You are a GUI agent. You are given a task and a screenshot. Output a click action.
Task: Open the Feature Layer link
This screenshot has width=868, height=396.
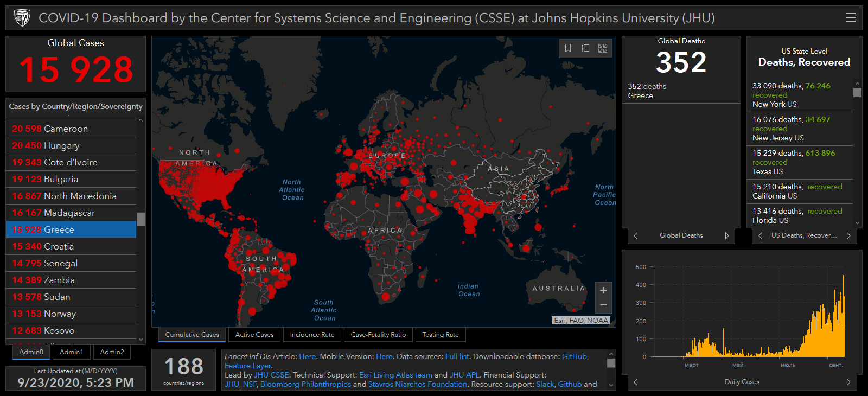[247, 366]
